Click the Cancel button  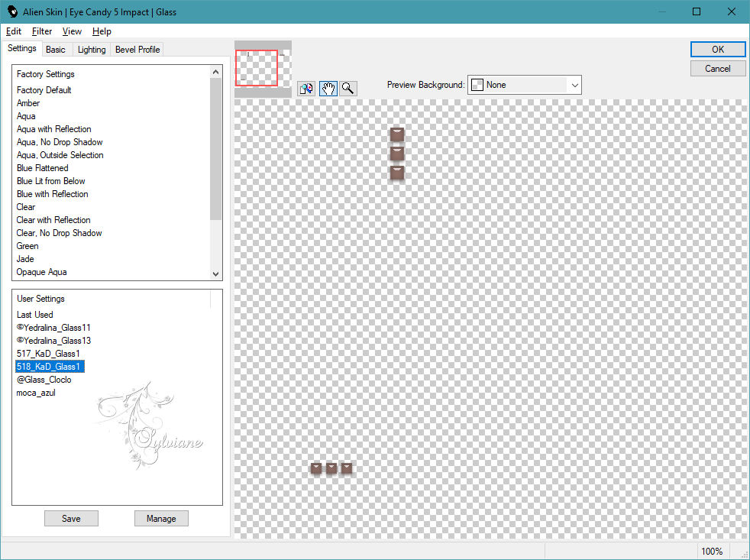click(x=717, y=69)
